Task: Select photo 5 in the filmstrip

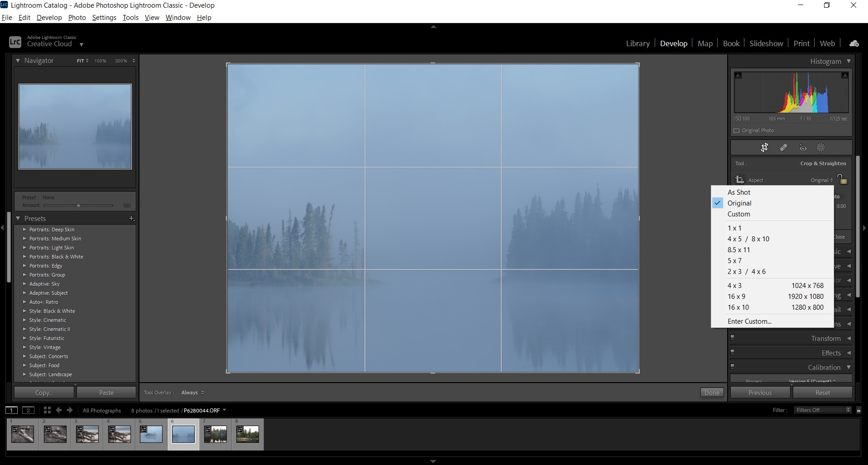Action: [151, 434]
